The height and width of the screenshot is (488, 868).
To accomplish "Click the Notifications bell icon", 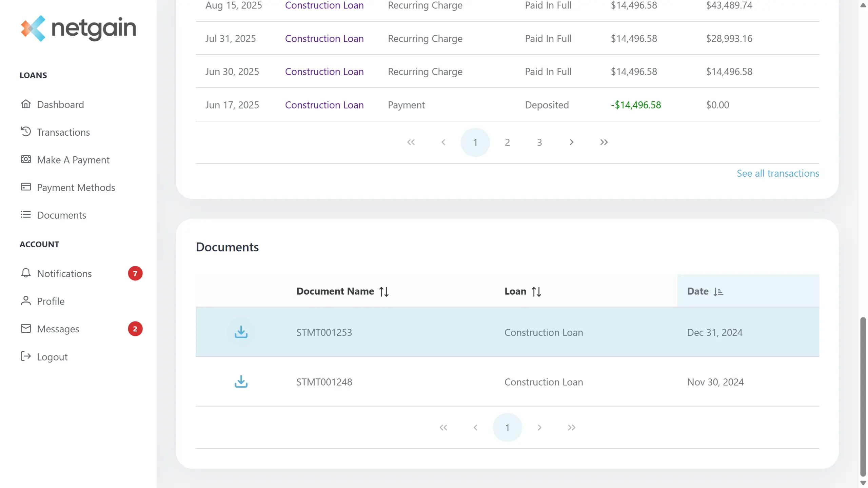I will tap(26, 273).
